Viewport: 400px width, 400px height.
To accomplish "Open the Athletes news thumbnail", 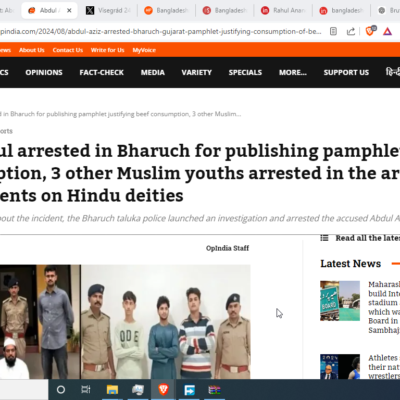I will click(340, 367).
